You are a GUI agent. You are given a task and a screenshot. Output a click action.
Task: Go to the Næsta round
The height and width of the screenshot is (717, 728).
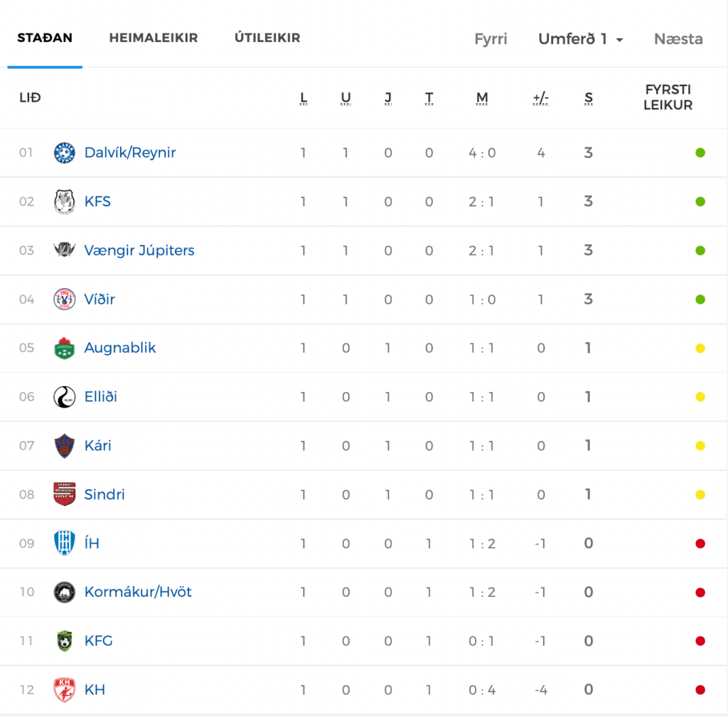click(x=678, y=39)
